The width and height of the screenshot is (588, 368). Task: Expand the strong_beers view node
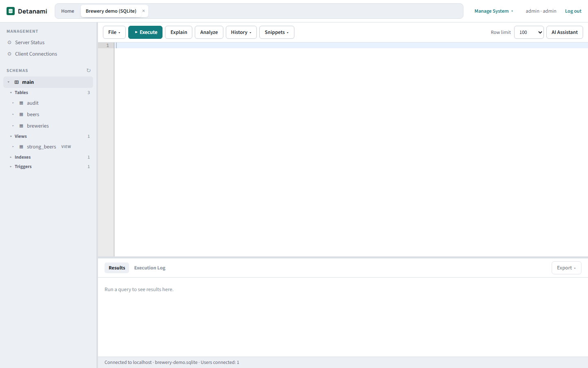pyautogui.click(x=13, y=147)
